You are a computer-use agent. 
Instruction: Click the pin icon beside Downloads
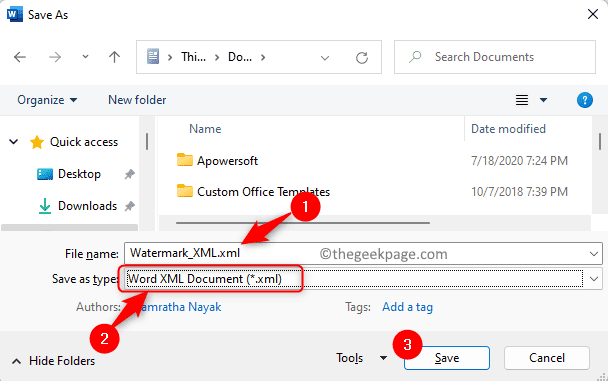pos(130,206)
